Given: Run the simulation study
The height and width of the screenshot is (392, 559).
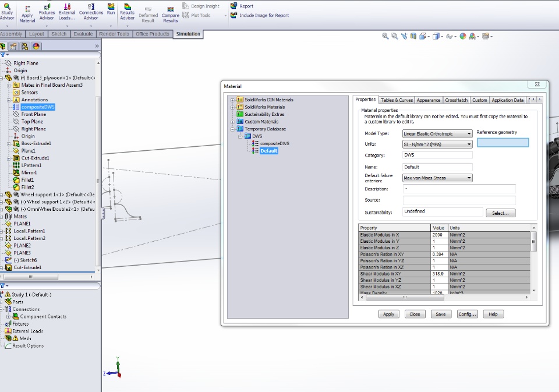Looking at the screenshot, I should pos(111,9).
